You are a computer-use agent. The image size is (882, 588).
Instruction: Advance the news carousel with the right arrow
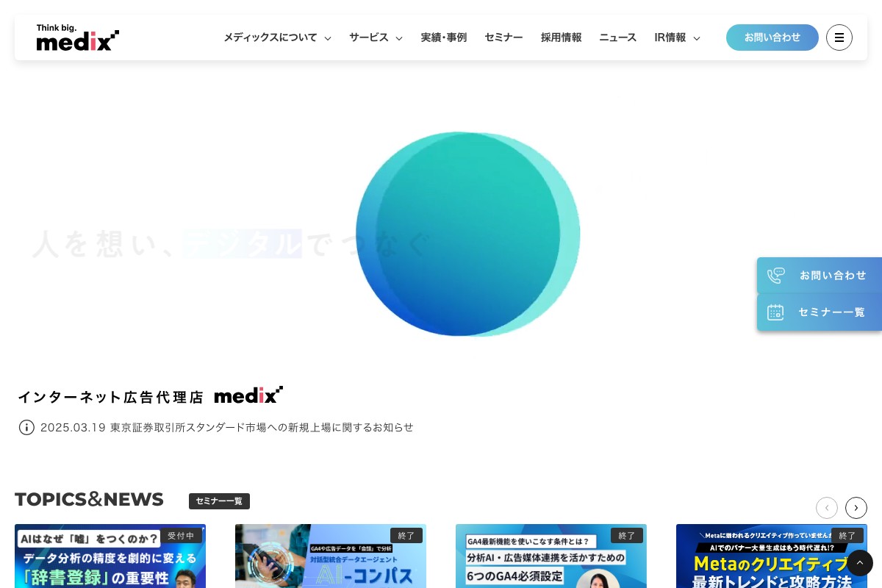tap(856, 508)
